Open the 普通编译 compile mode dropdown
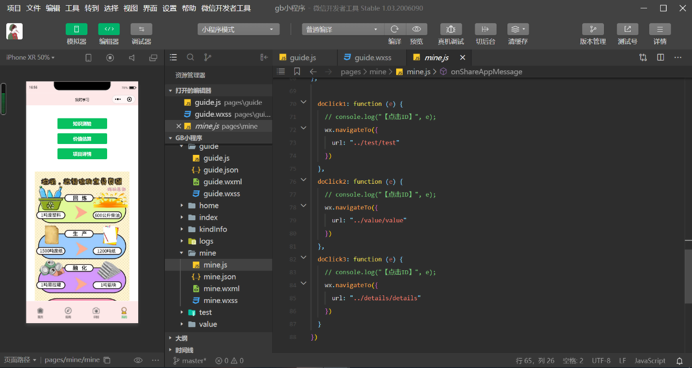 [343, 30]
